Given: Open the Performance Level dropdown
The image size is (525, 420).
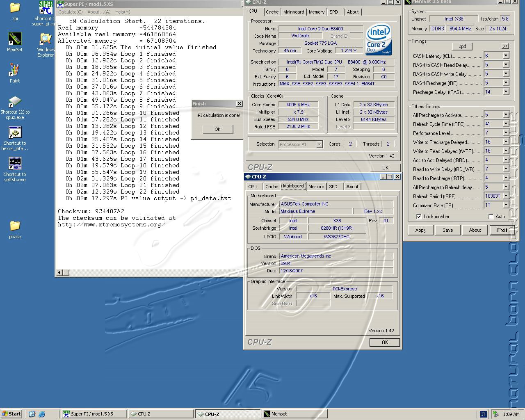Looking at the screenshot, I should coord(505,133).
